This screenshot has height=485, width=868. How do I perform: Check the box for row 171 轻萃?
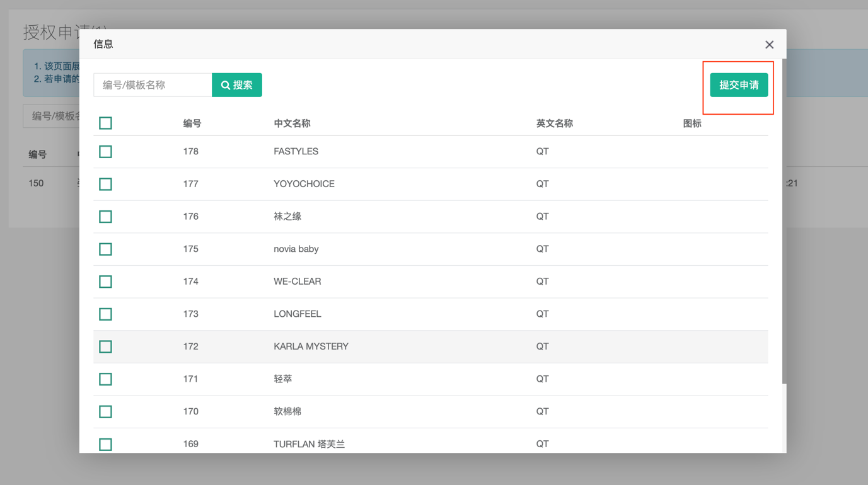click(105, 379)
